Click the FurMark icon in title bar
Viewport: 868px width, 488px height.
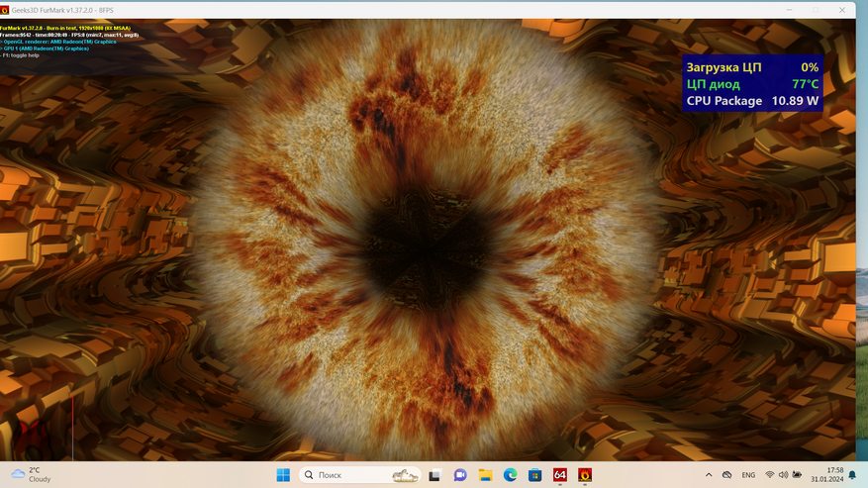pos(6,10)
